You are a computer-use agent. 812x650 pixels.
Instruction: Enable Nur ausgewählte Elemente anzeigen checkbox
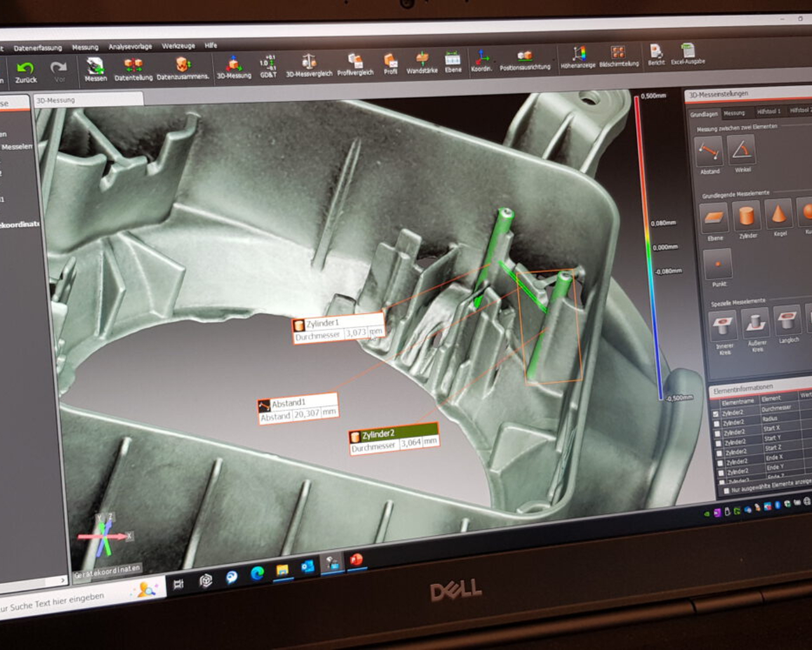726,491
